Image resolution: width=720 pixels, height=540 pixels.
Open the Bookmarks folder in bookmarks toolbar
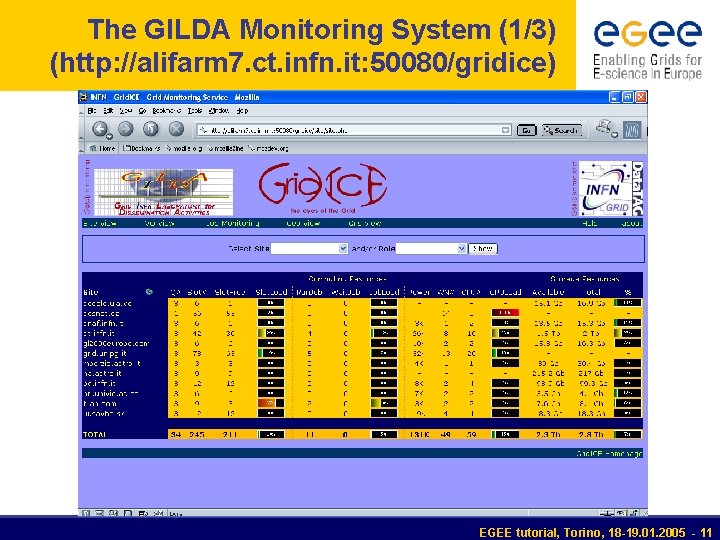click(142, 148)
